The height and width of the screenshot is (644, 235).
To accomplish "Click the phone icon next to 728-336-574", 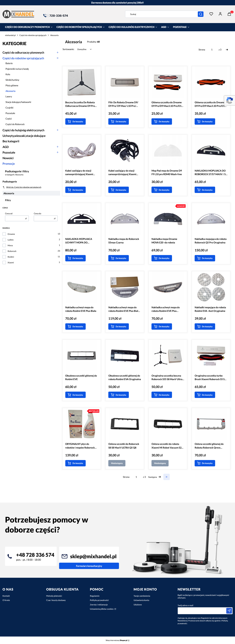I will point(45,15).
